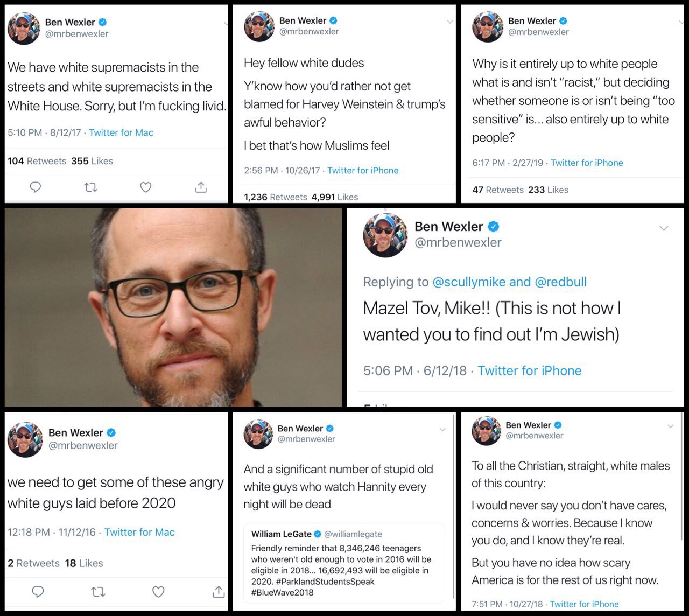Like the white supremacists tweet with heart icon
Viewport: 689px width, 616px height.
(146, 187)
